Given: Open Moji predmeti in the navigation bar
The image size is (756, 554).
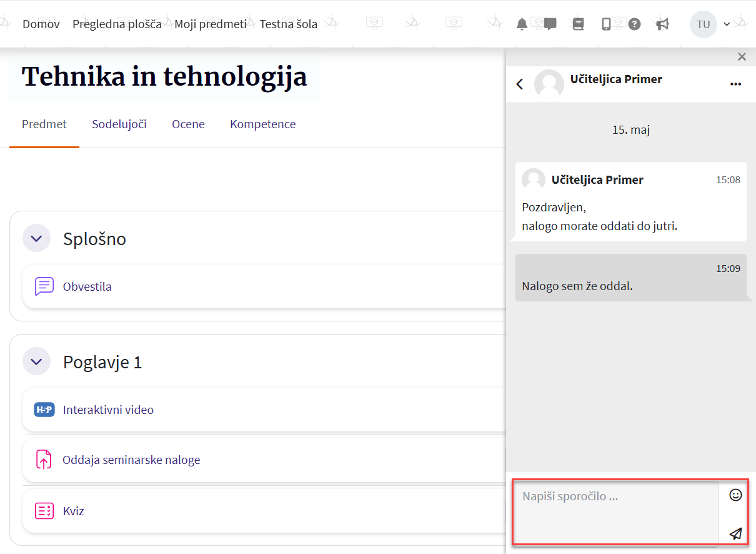Looking at the screenshot, I should [211, 24].
